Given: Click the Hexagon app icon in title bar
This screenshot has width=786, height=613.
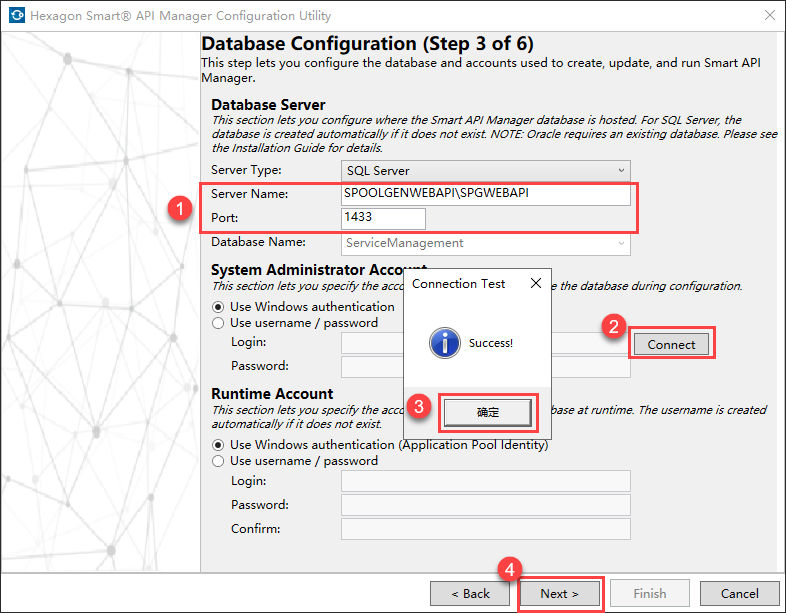Looking at the screenshot, I should [x=17, y=16].
